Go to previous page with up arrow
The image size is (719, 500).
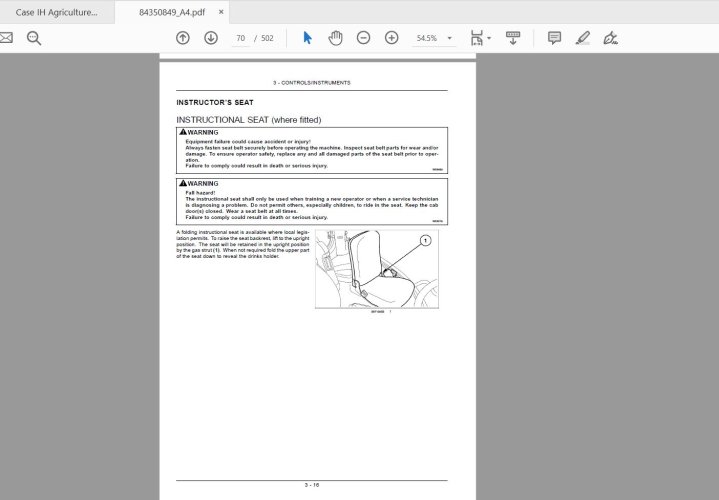[x=182, y=38]
